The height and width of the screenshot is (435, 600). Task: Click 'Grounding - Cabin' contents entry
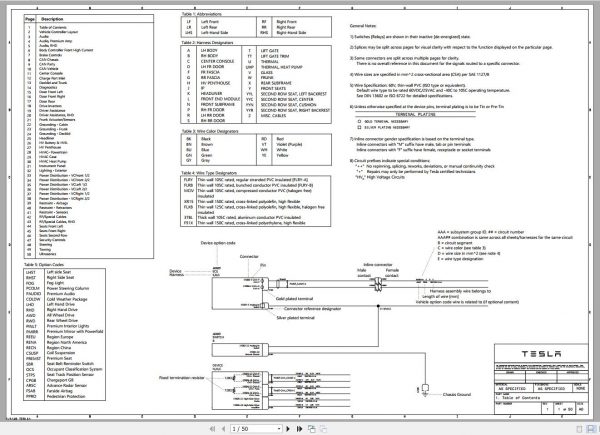(x=53, y=124)
